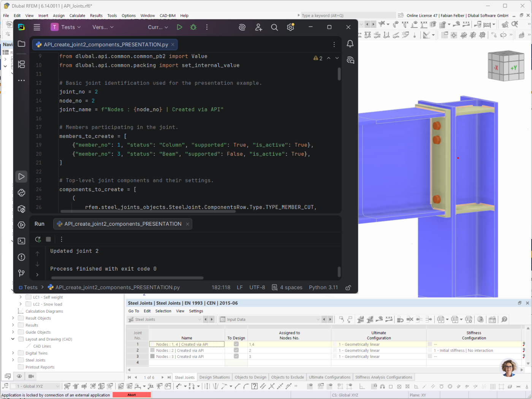Open the PyCharm AI Assistant swirl icon

(x=242, y=27)
